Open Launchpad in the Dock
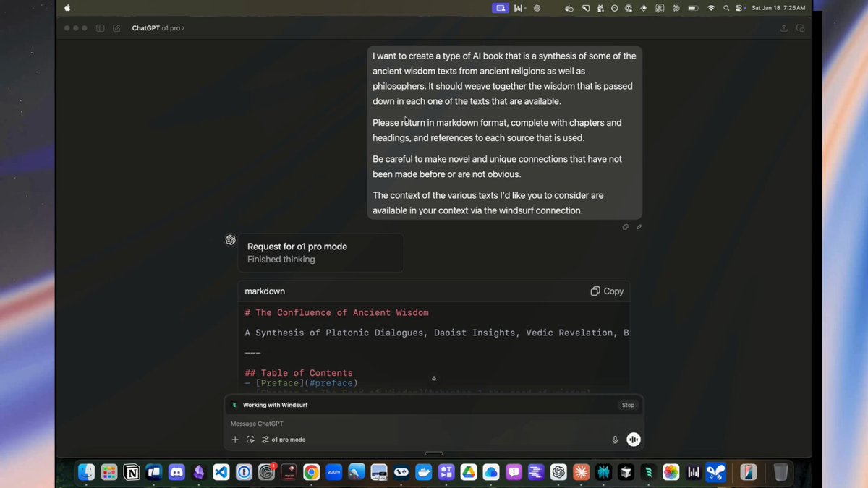Screen dimensions: 868x488 (x=109, y=472)
